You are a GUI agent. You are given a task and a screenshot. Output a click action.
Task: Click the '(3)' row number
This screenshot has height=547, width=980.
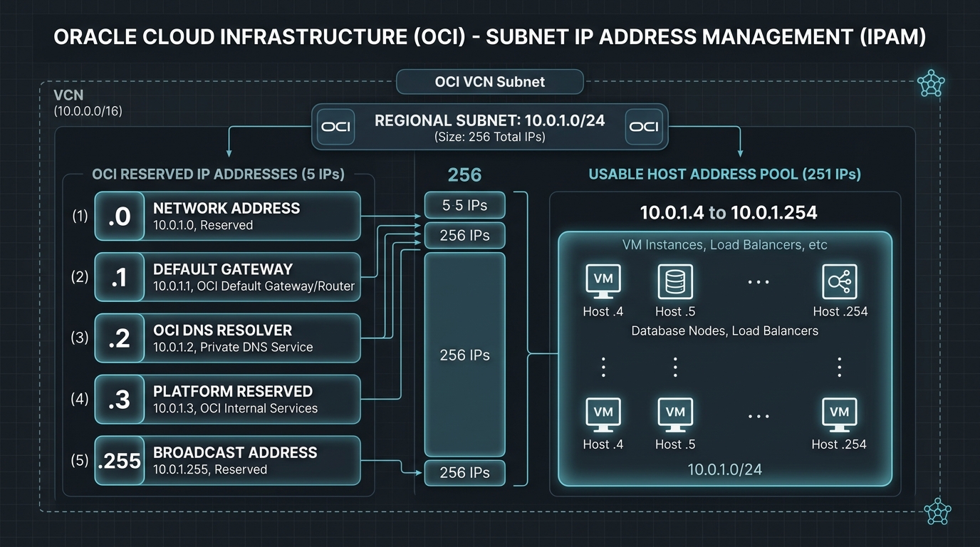click(x=80, y=338)
